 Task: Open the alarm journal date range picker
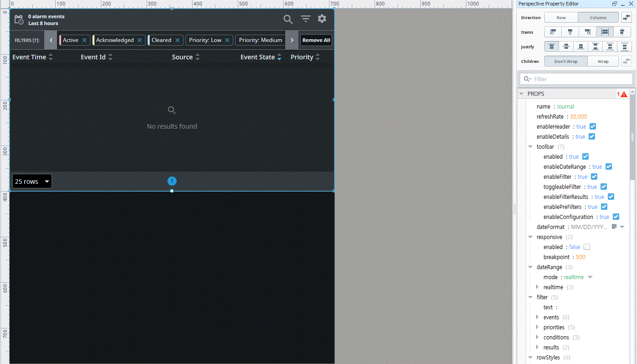(19, 20)
